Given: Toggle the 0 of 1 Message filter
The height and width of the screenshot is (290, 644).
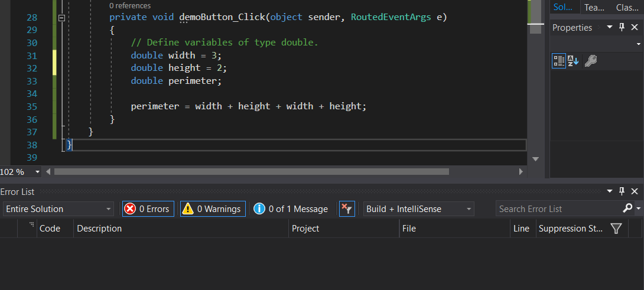Looking at the screenshot, I should point(291,208).
